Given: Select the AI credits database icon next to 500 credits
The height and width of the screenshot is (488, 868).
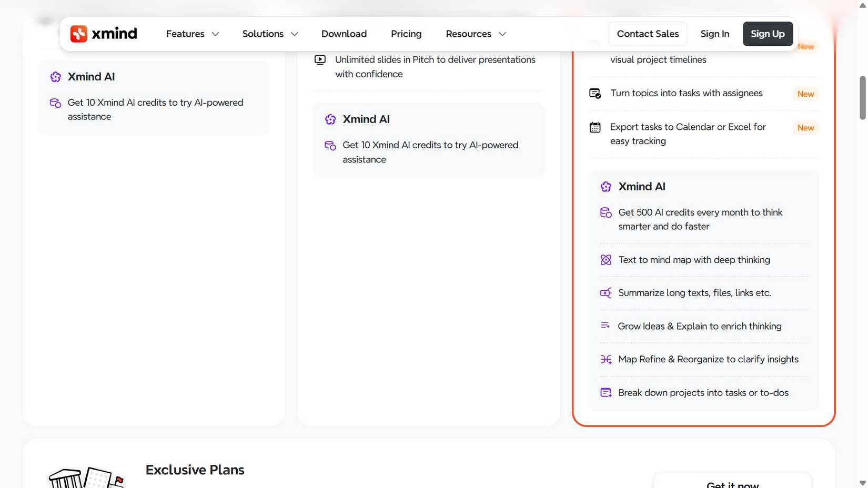Looking at the screenshot, I should pos(605,212).
